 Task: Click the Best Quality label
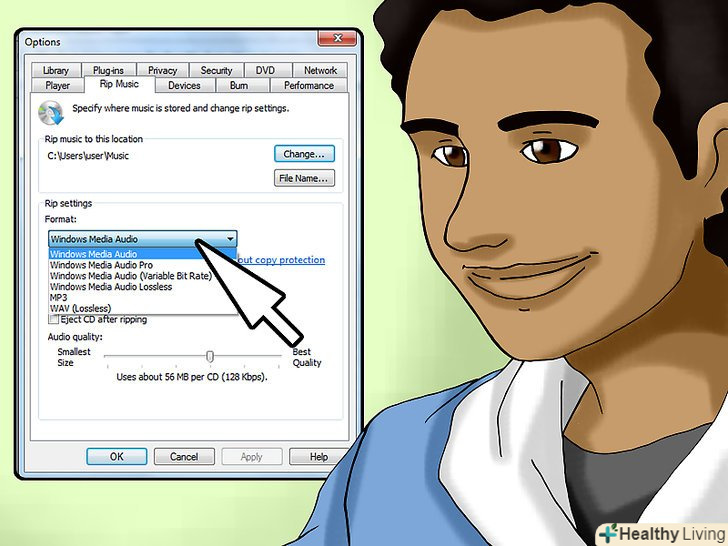click(307, 358)
